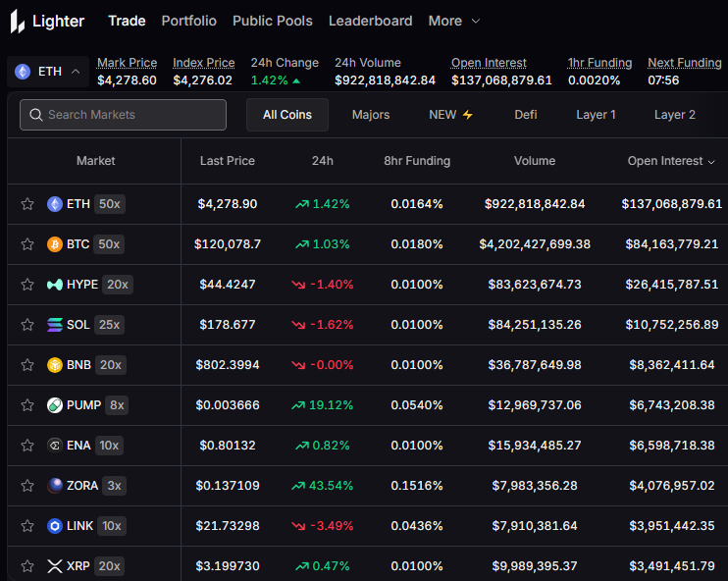The width and height of the screenshot is (728, 581).
Task: Click BTC 24h up-trend arrow icon
Action: [x=302, y=244]
